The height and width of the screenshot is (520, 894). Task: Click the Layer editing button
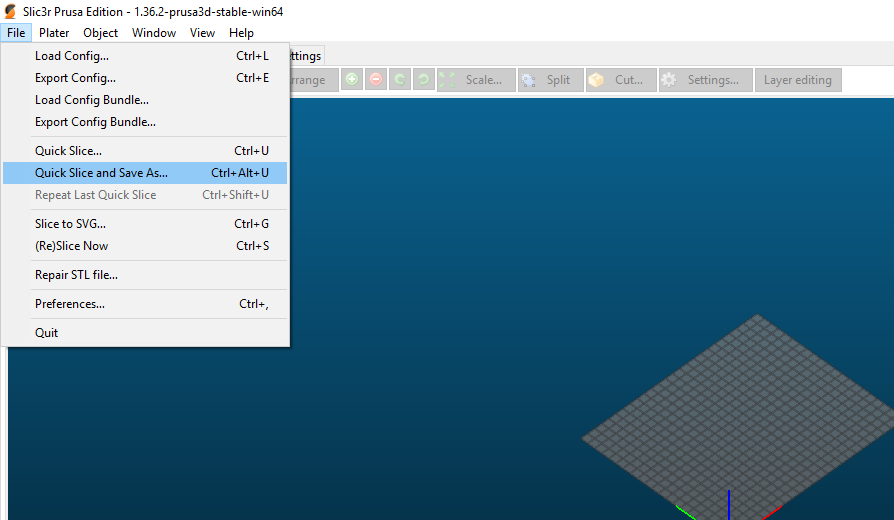798,80
